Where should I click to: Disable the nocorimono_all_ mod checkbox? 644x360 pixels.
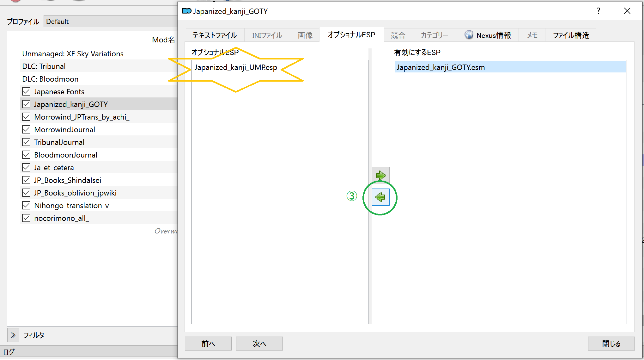[x=27, y=218]
